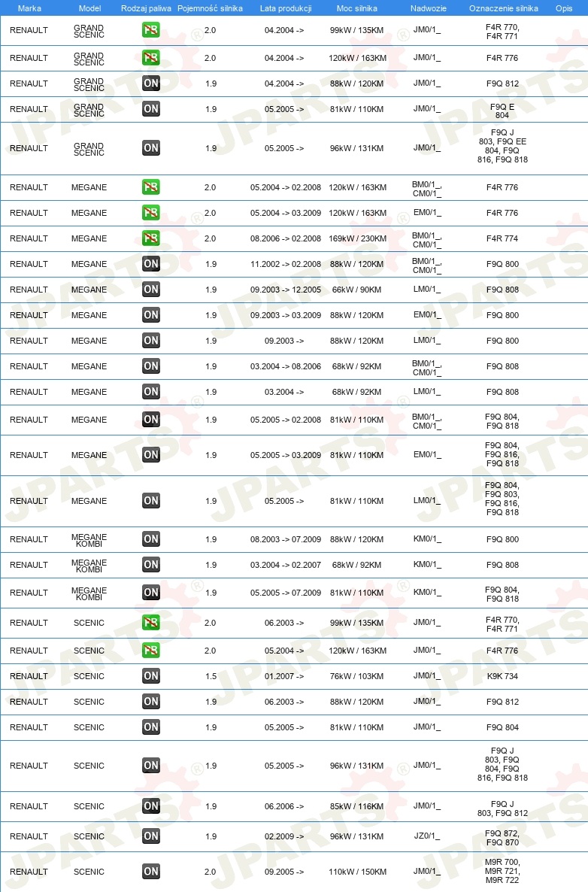This screenshot has height=892, width=588.
Task: Select the 1.5 engine capacity cell
Action: click(x=211, y=676)
